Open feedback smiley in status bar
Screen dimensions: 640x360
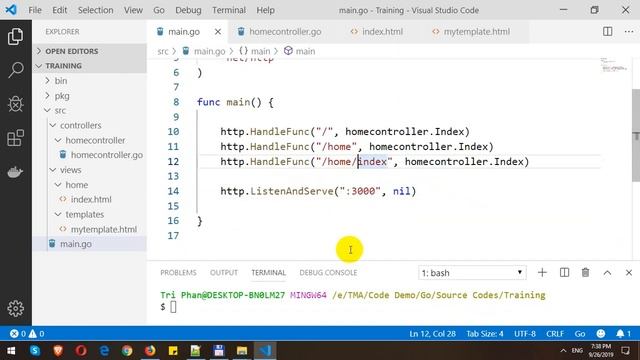tap(601, 334)
